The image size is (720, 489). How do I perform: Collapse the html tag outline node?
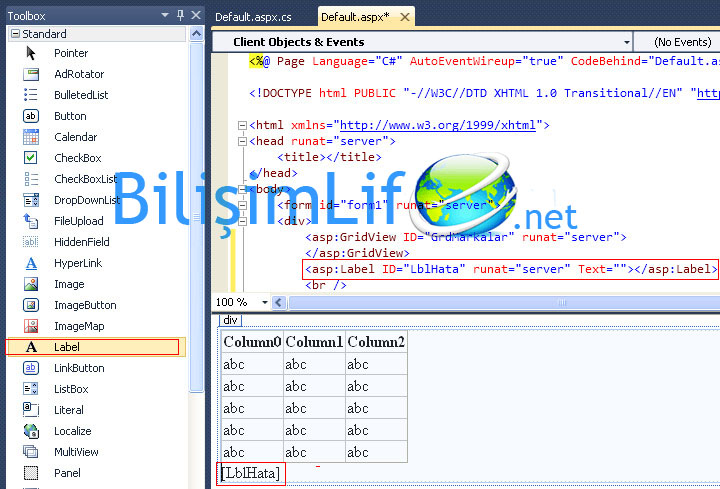pos(242,125)
